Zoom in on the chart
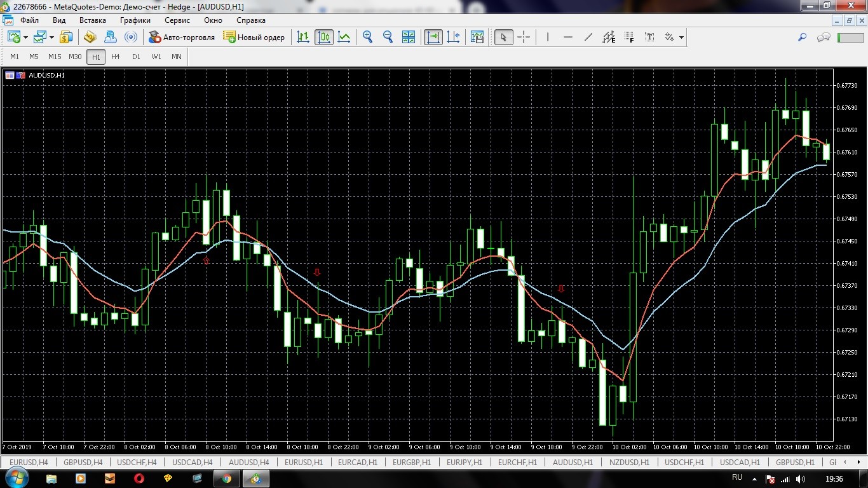This screenshot has height=488, width=868. [367, 37]
